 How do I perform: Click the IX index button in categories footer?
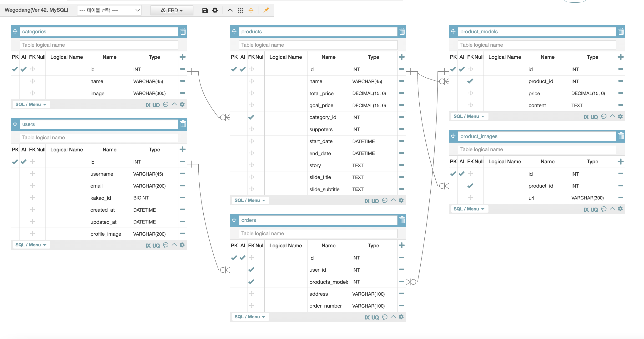(x=148, y=105)
